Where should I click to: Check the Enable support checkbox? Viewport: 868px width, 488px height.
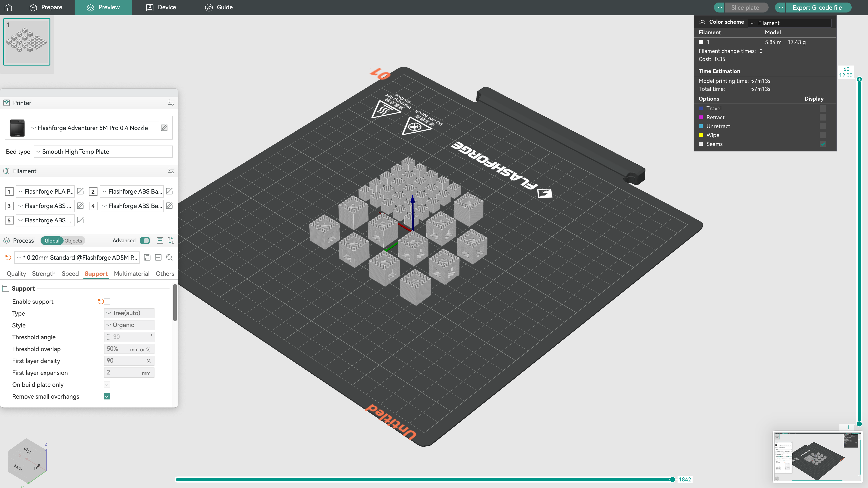(107, 301)
